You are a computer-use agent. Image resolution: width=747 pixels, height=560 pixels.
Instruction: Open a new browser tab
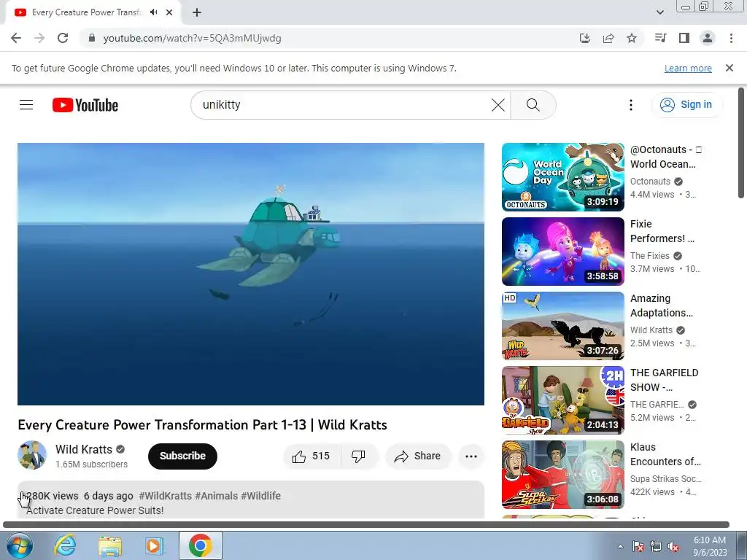pyautogui.click(x=197, y=12)
